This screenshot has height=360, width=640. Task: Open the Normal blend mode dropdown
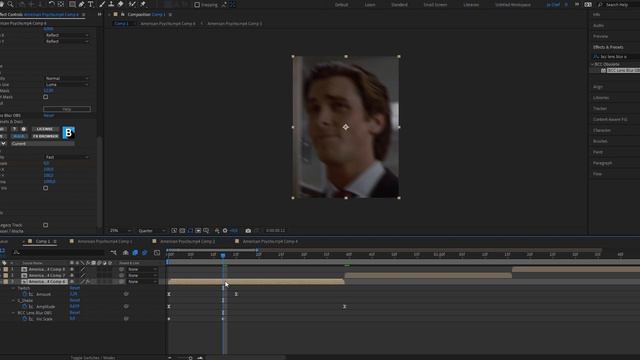(x=67, y=78)
